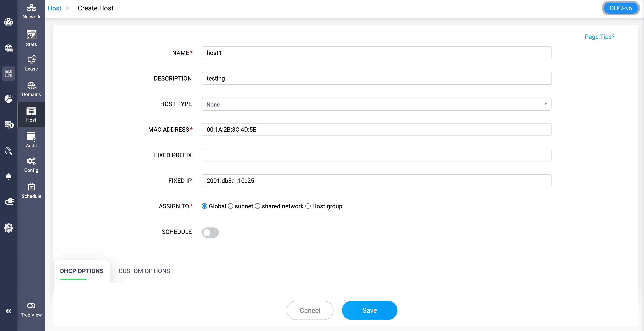Go to the Lease section

pos(31,63)
